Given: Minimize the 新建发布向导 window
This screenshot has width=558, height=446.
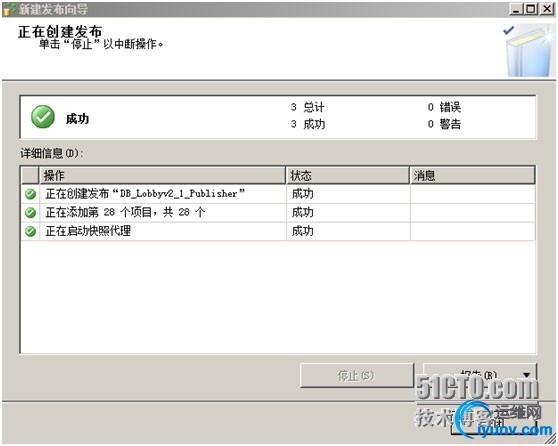Looking at the screenshot, I should tap(515, 9).
